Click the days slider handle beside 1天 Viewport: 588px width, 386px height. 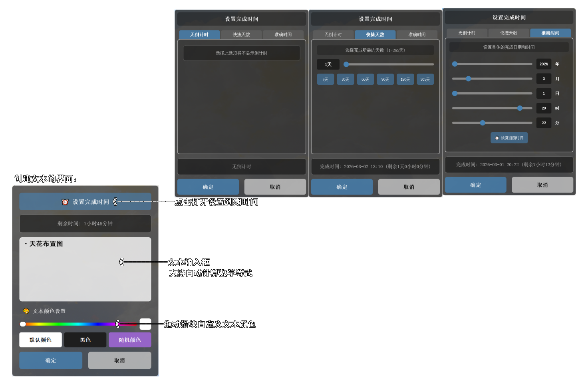[x=346, y=64]
